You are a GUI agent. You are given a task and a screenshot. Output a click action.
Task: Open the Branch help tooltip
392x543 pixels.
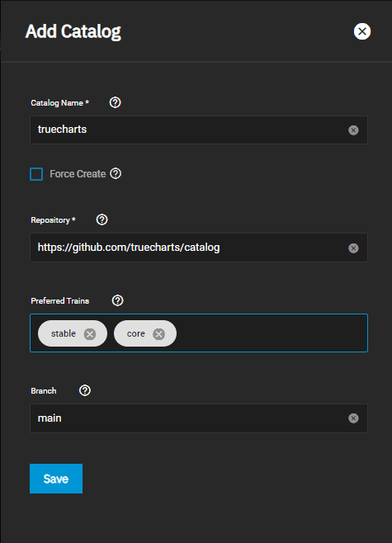click(85, 390)
